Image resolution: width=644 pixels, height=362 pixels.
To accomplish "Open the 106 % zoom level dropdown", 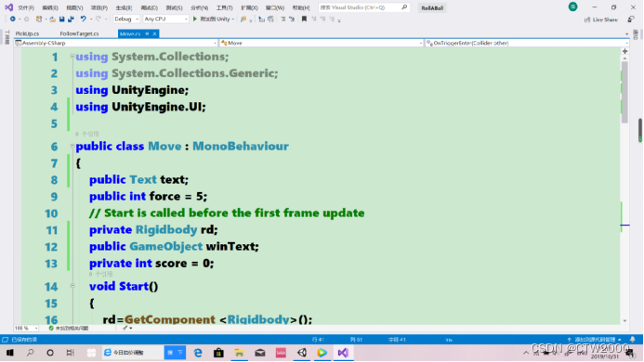I will tap(26, 328).
